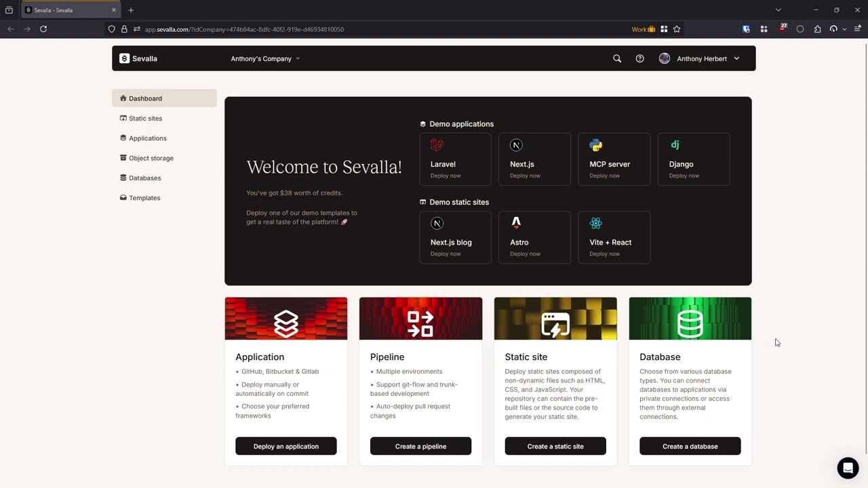Go to Object storage in the sidebar
The image size is (868, 488).
click(165, 158)
